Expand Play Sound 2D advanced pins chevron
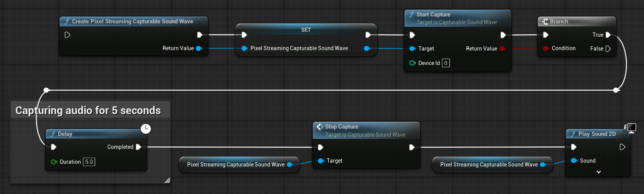The width and height of the screenshot is (644, 194). coord(598,172)
